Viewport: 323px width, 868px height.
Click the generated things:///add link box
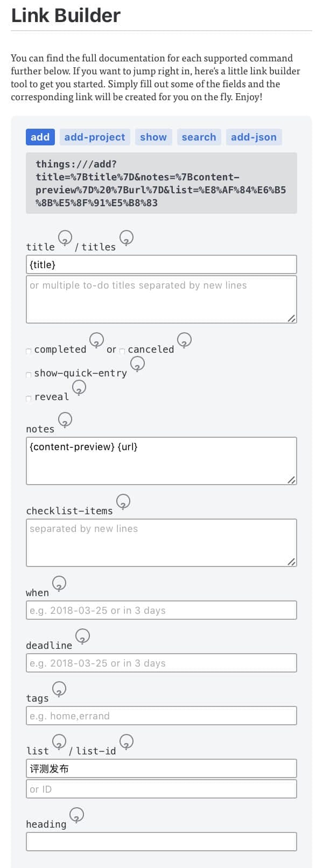click(161, 183)
